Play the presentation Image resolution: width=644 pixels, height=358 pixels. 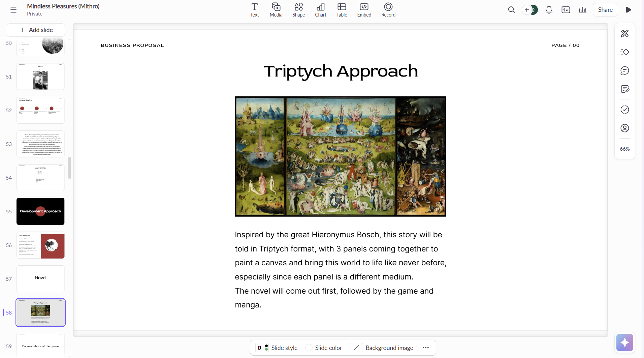629,10
